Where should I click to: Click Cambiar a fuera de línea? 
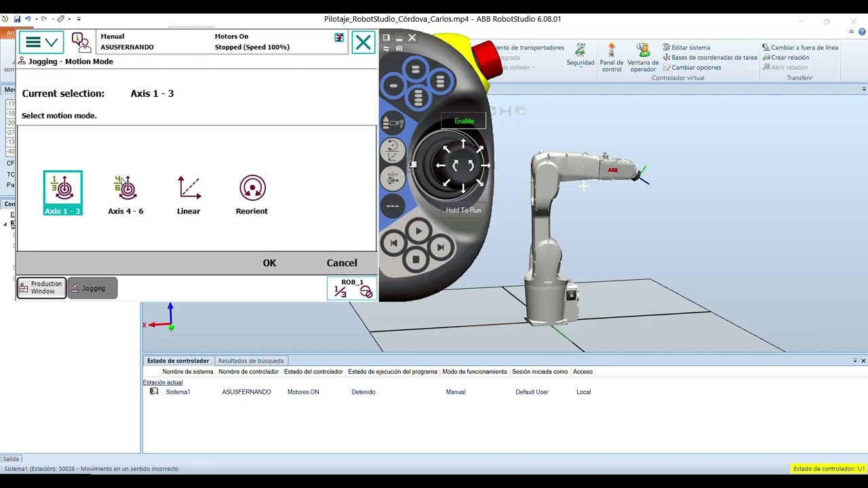click(800, 47)
